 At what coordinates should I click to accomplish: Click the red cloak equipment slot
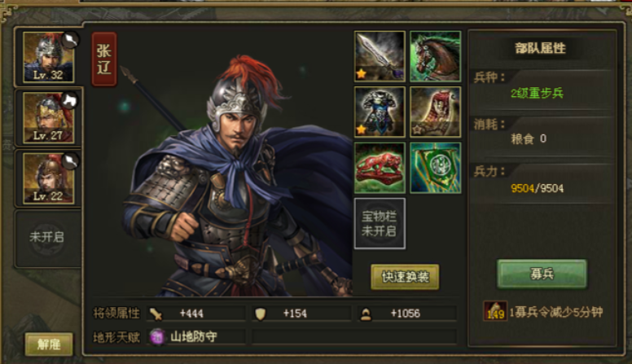tap(435, 112)
